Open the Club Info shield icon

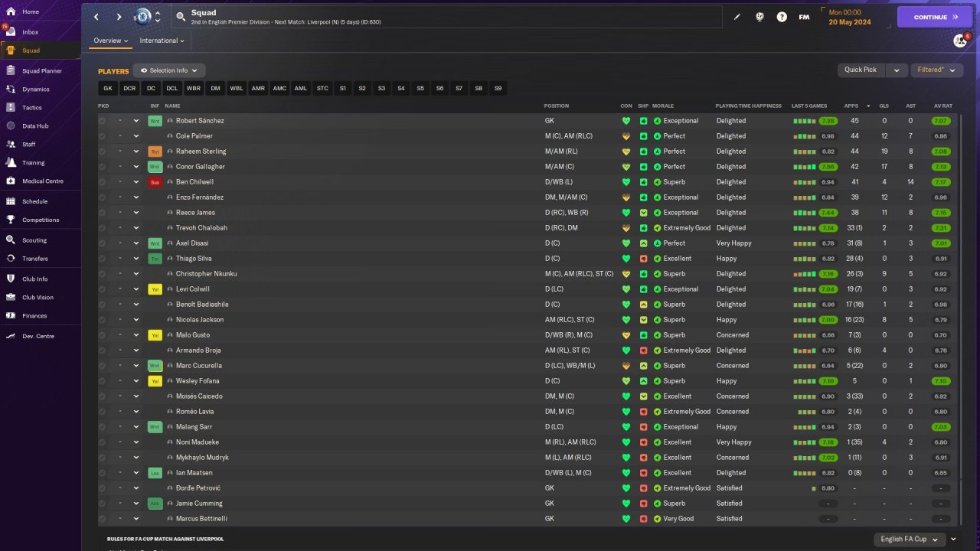11,279
